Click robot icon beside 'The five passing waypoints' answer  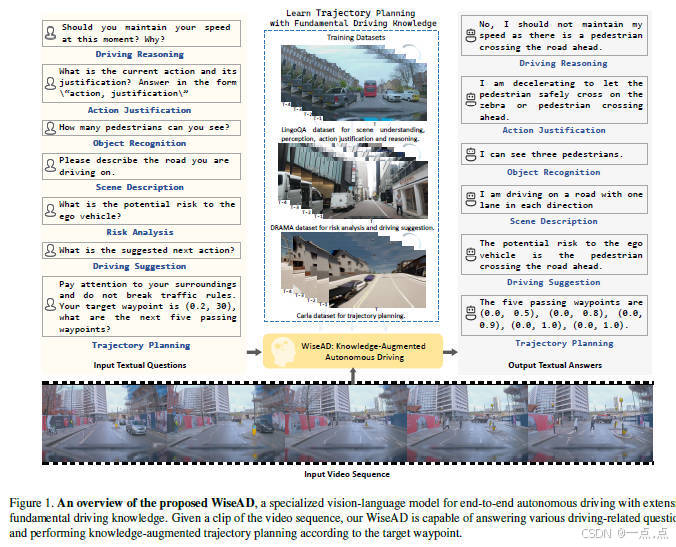[471, 313]
